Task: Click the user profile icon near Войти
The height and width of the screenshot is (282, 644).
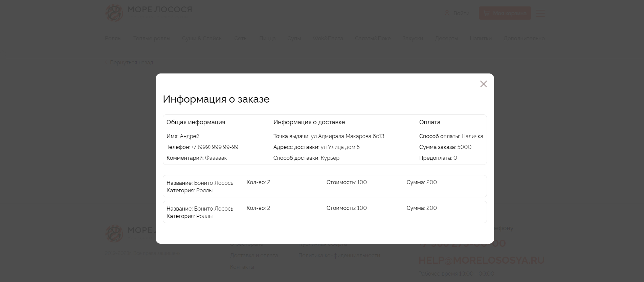Action: (x=447, y=13)
